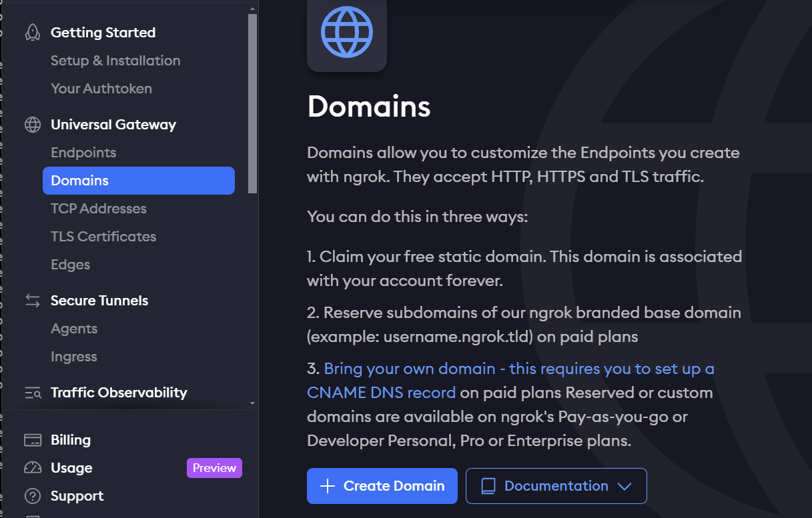Open the Traffic Observability section
The image size is (812, 518).
[x=119, y=393]
